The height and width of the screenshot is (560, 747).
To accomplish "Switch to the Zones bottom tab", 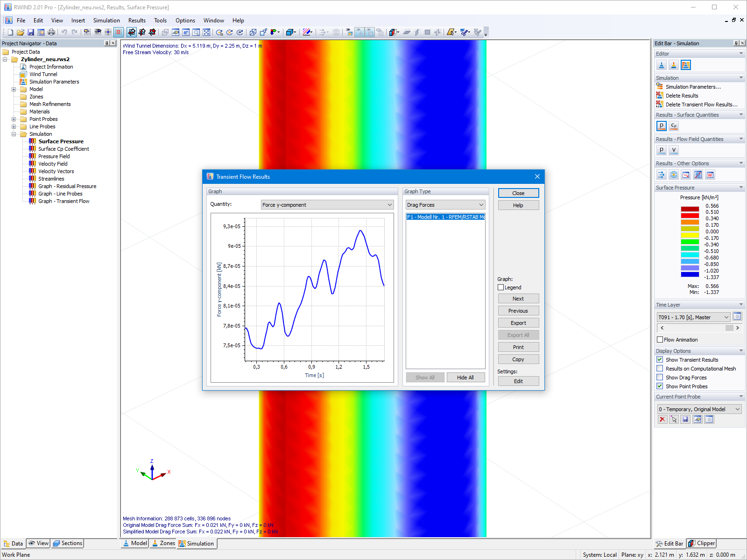I will pos(163,543).
